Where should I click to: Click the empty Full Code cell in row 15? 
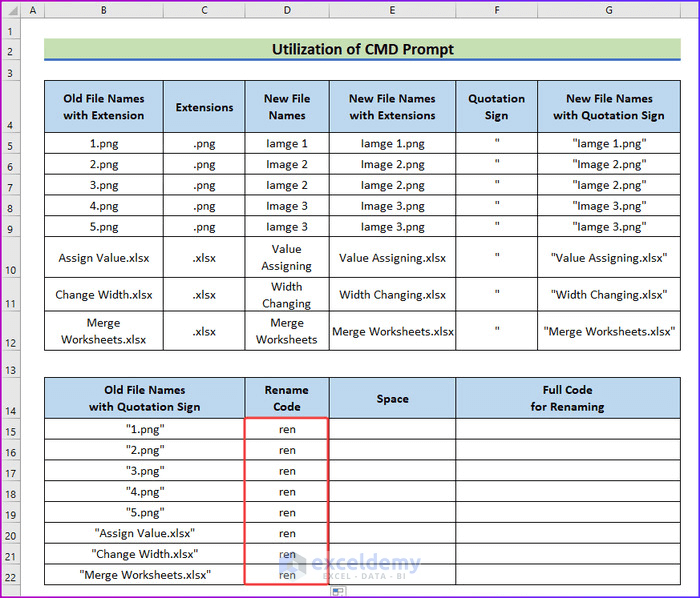pyautogui.click(x=568, y=429)
